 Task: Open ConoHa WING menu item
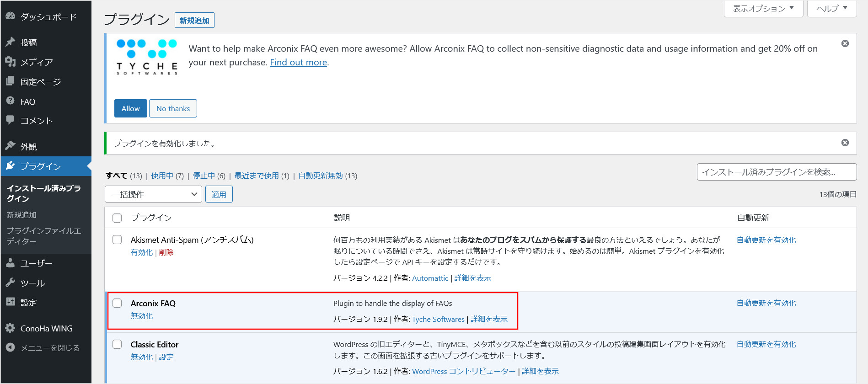click(x=46, y=328)
